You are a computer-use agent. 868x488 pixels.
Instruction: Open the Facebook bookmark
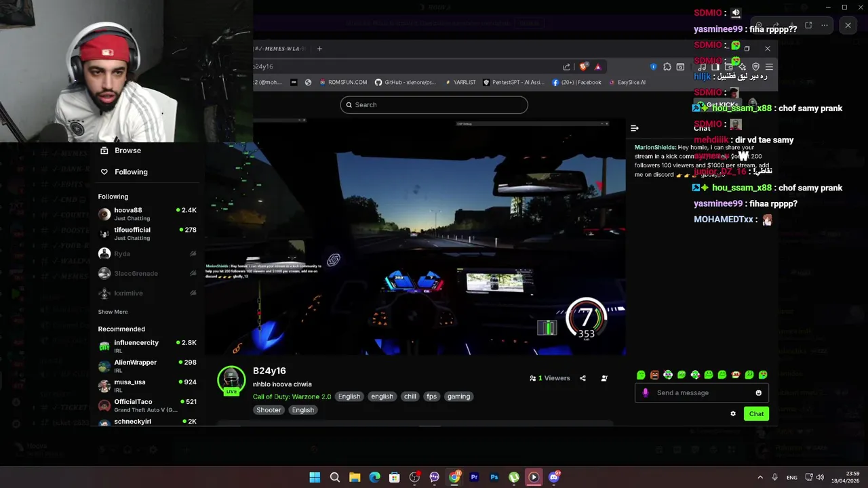[x=576, y=83]
